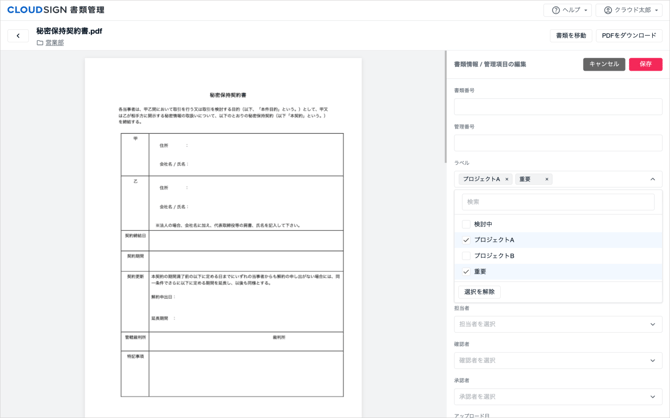The image size is (670, 418).
Task: Click the PDFをダウンロード button
Action: [629, 36]
